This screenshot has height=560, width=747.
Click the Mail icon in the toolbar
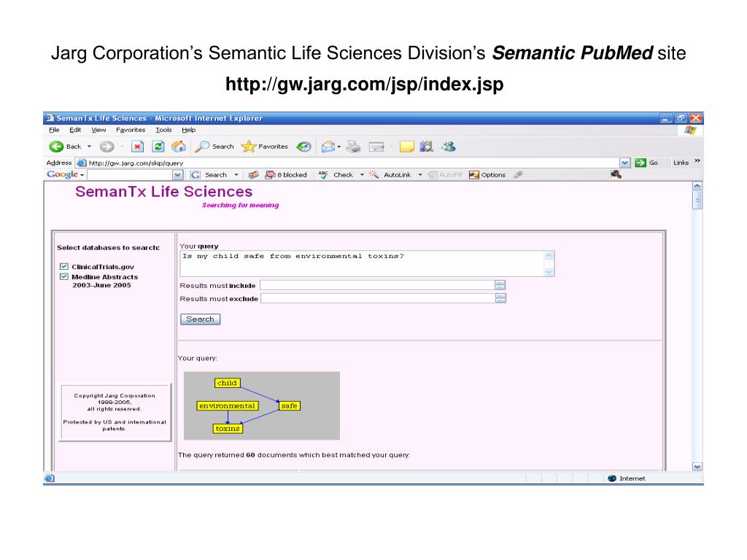coord(328,146)
